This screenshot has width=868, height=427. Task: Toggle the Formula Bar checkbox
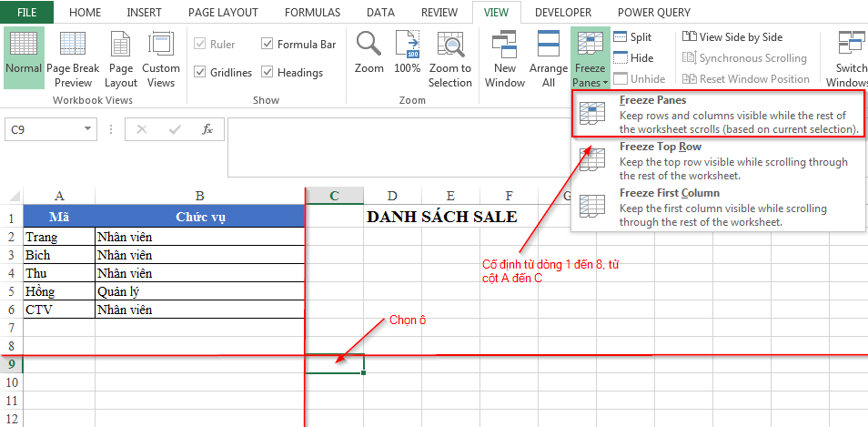(x=267, y=45)
